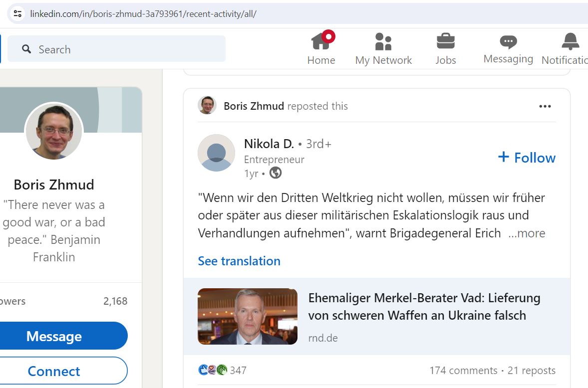Click the Benjamin Franklin quote headline

[x=54, y=231]
